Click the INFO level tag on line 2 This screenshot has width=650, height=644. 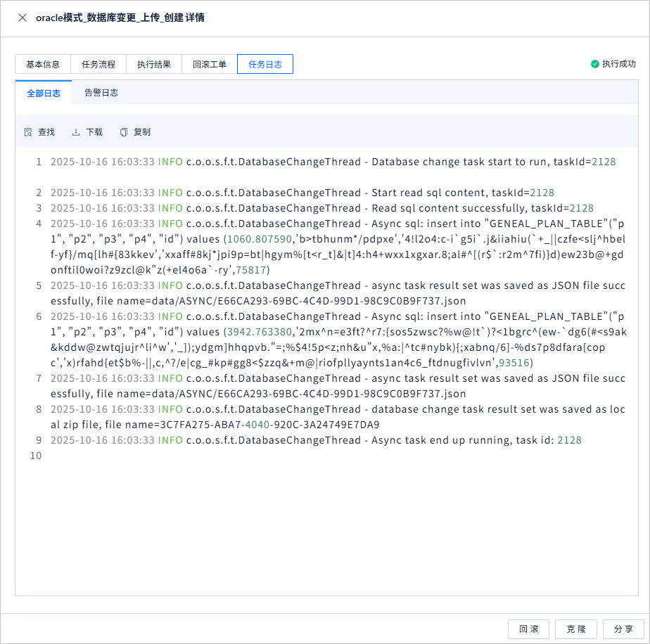click(170, 193)
